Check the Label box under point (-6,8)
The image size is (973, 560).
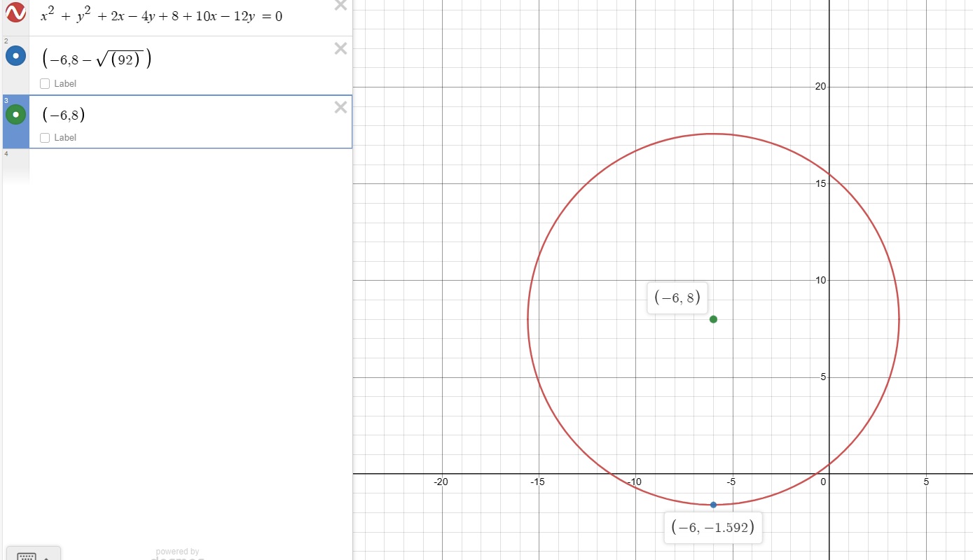46,138
